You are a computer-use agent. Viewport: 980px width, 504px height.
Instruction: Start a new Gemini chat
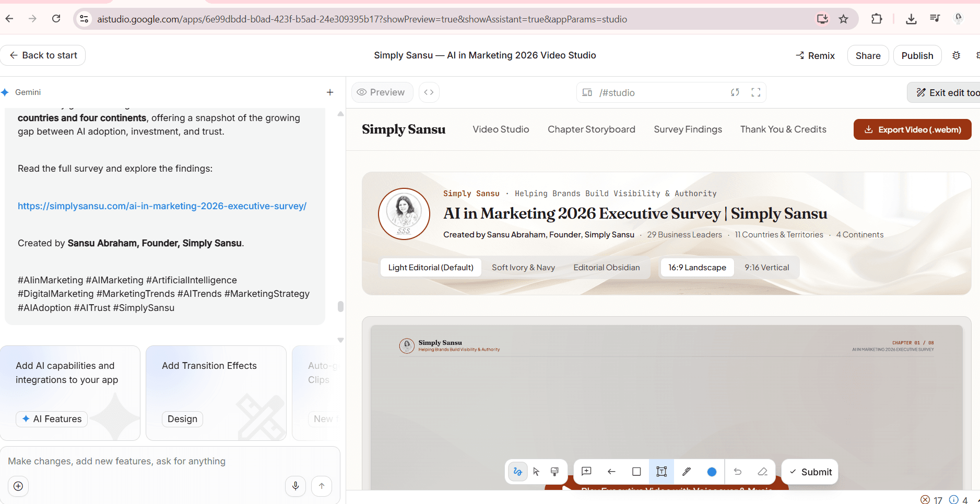[330, 92]
